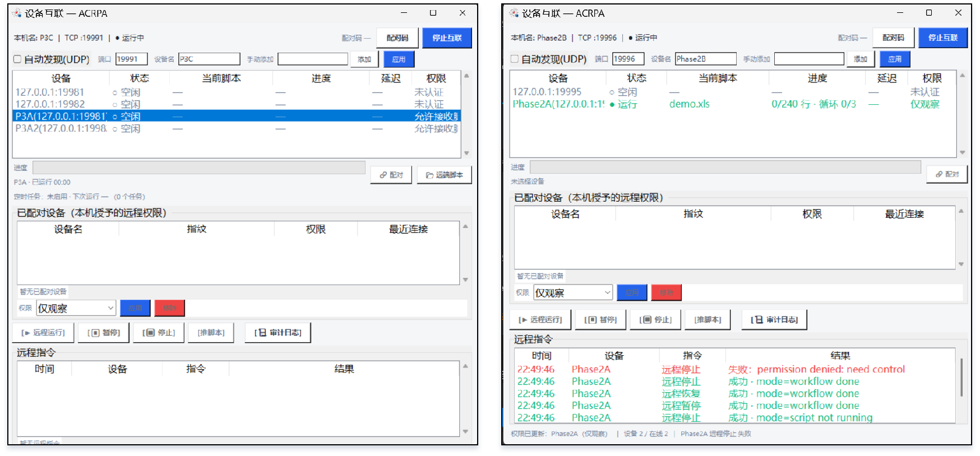980x456 pixels.
Task: Enable 自动发现(UDP) checkbox in P3C window
Action: (x=17, y=59)
